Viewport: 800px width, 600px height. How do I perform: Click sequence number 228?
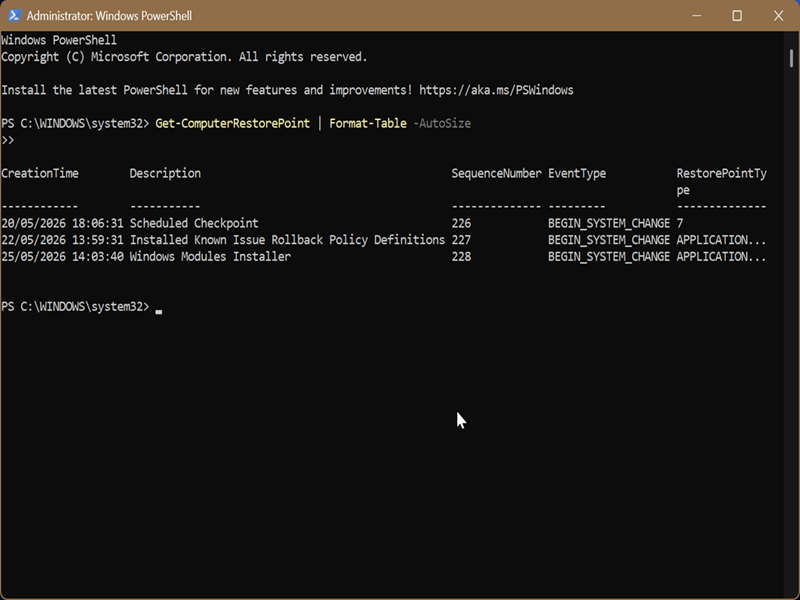click(461, 257)
